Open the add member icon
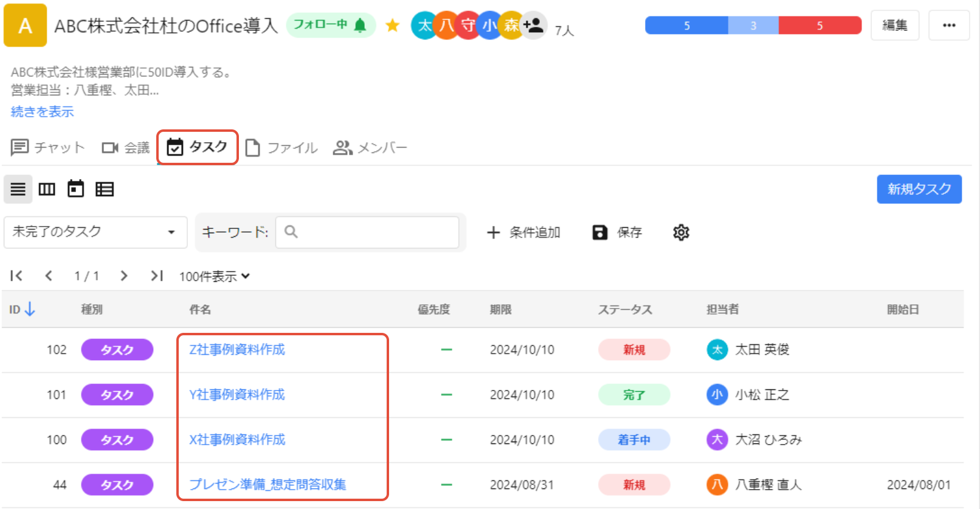The width and height of the screenshot is (980, 509). [534, 26]
